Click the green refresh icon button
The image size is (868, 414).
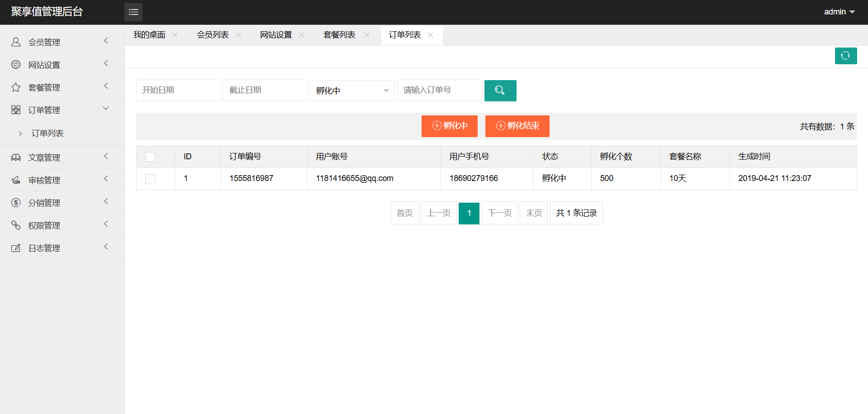[x=845, y=56]
